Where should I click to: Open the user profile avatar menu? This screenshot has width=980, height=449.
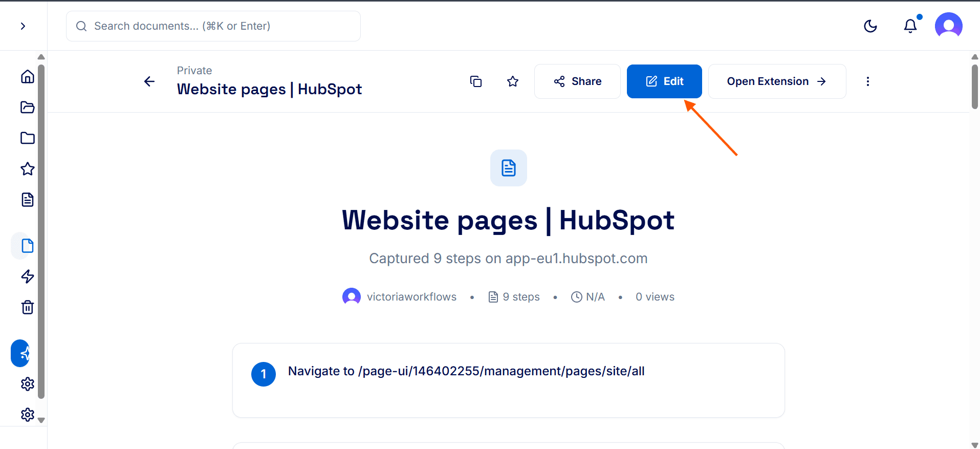(948, 26)
